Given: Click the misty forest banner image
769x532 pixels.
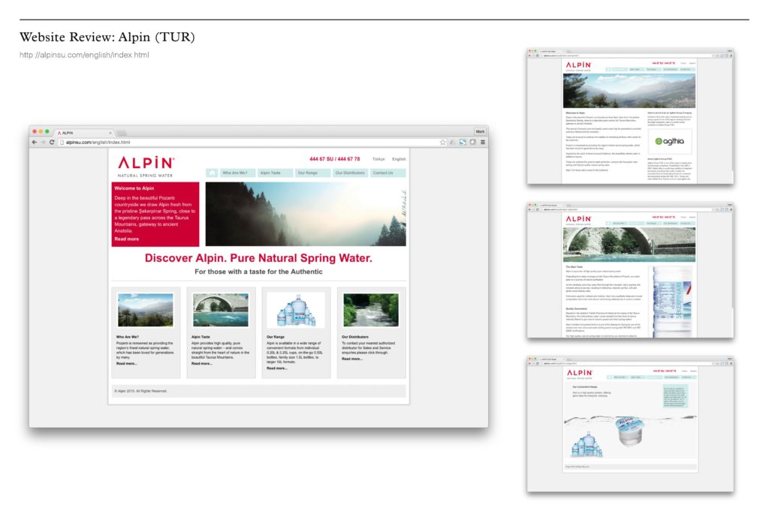Looking at the screenshot, I should click(306, 214).
